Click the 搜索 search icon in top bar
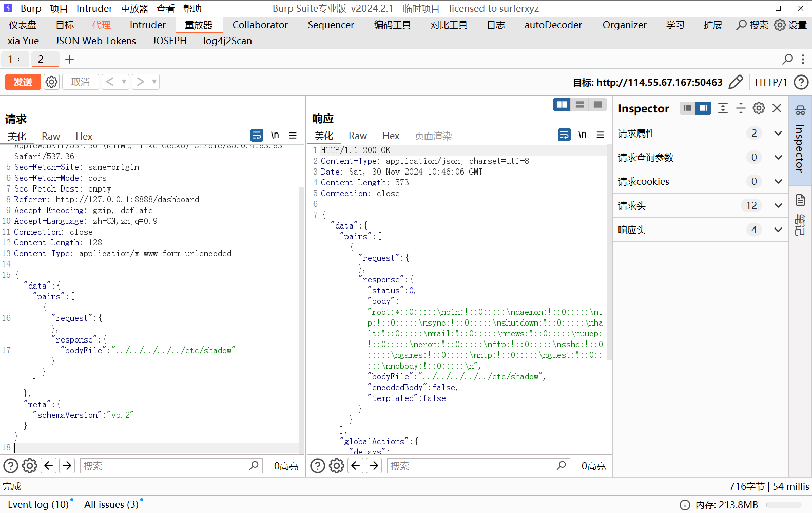 pos(752,25)
